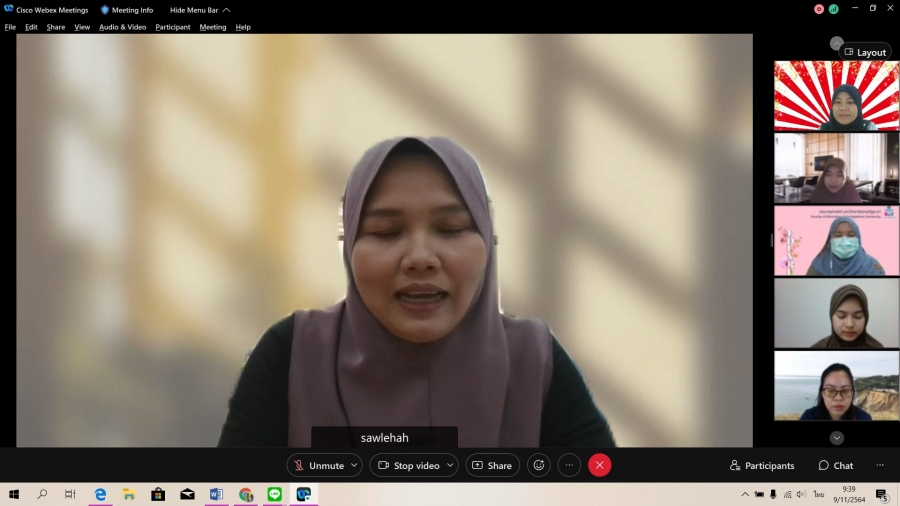This screenshot has height=506, width=900.
Task: Open panel options ellipsis beside Chat
Action: [x=880, y=465]
